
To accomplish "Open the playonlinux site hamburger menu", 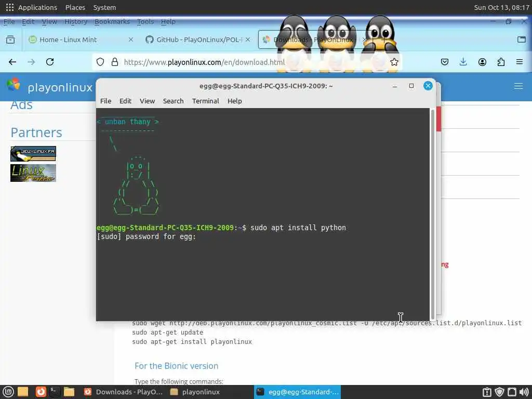I will (518, 86).
